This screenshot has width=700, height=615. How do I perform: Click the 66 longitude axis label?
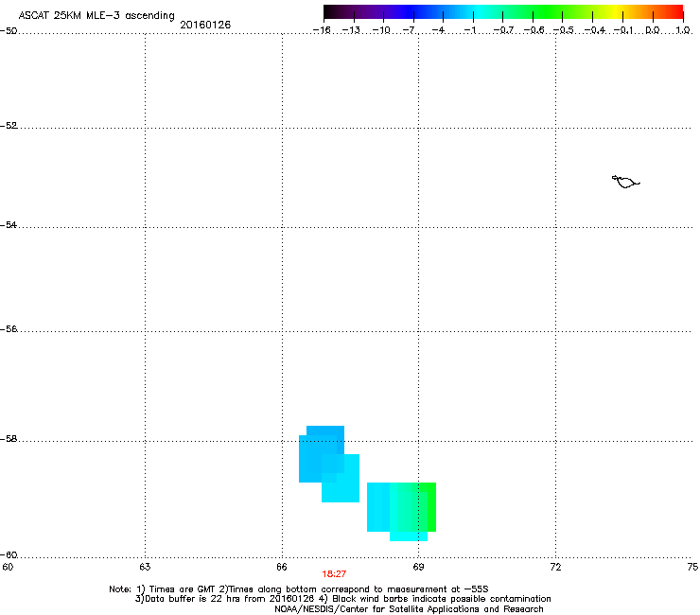(x=282, y=567)
